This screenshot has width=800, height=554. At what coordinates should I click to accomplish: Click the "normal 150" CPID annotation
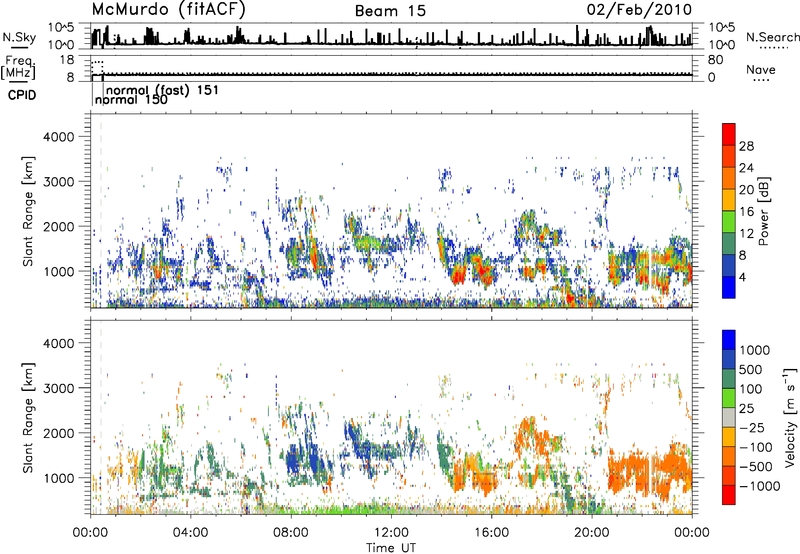(132, 99)
